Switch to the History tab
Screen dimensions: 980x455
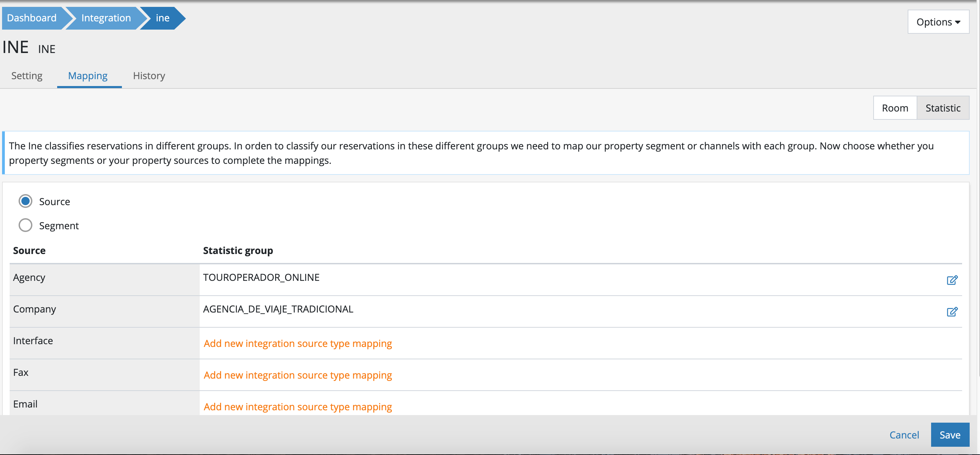(149, 76)
